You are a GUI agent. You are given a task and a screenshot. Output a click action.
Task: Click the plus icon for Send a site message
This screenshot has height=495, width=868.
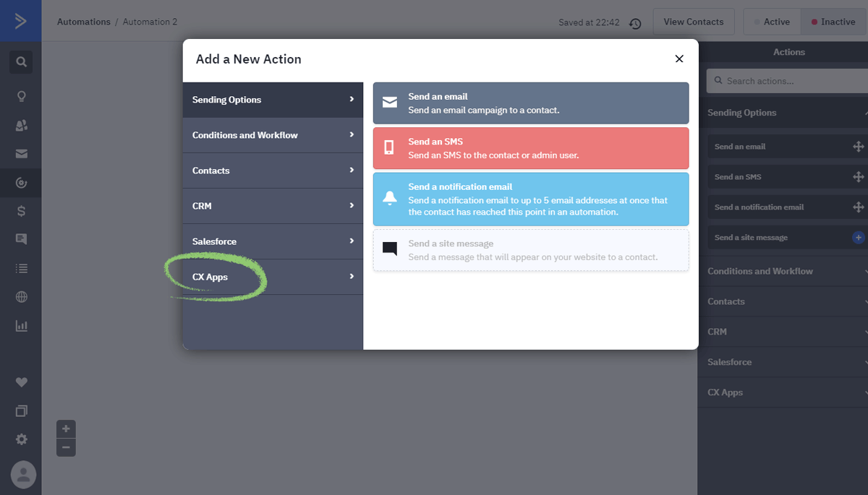pyautogui.click(x=859, y=238)
